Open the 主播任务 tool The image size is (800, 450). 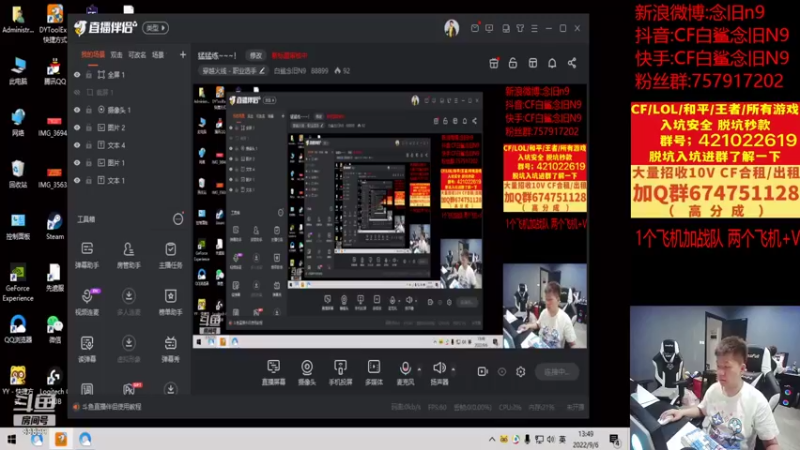(x=170, y=255)
